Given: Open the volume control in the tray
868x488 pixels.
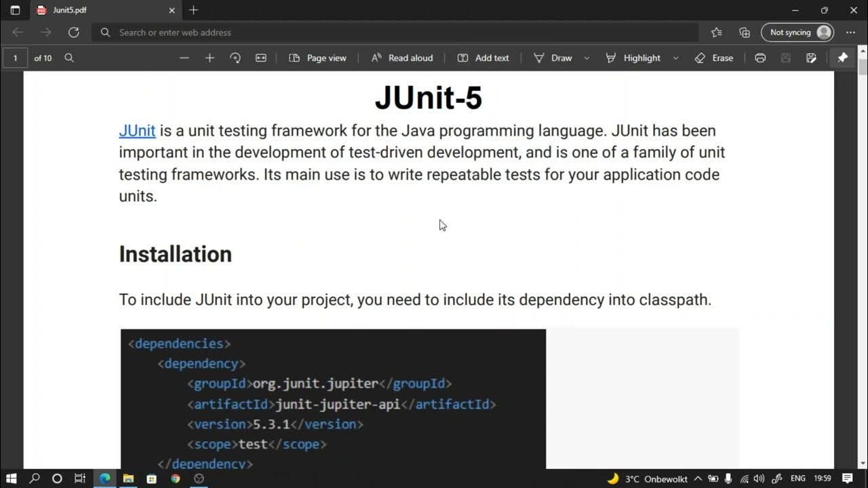Looking at the screenshot, I should 759,479.
